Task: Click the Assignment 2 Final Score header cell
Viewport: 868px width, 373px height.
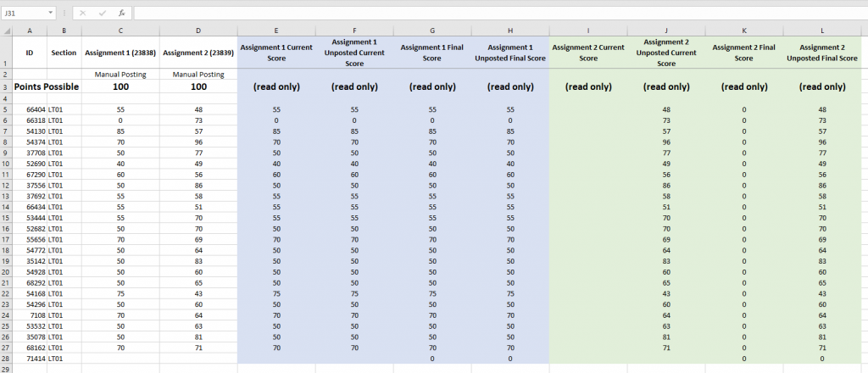Action: (x=744, y=53)
